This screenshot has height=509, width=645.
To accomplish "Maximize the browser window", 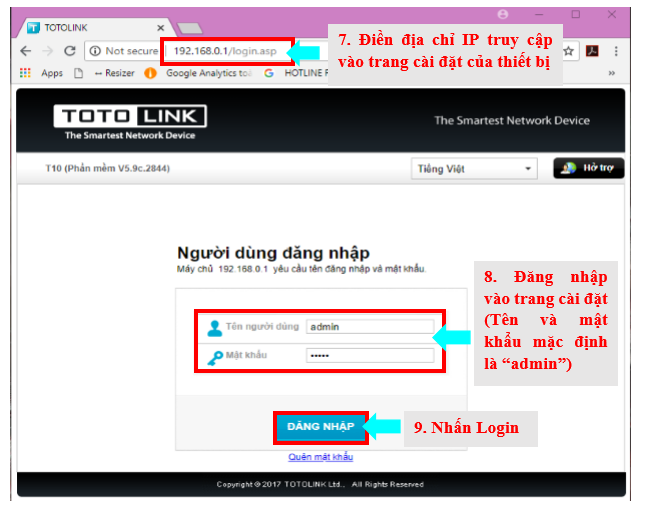I will (576, 14).
